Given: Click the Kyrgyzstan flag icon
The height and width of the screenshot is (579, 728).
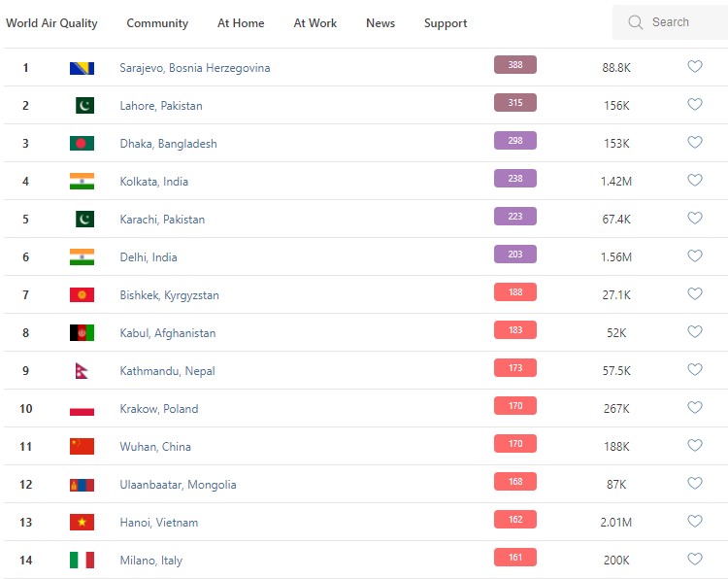Looking at the screenshot, I should click(82, 295).
